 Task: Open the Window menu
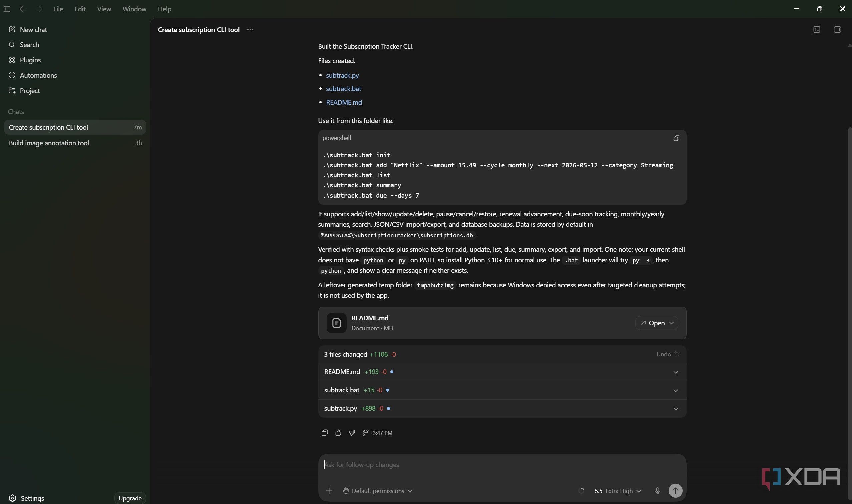pos(134,9)
